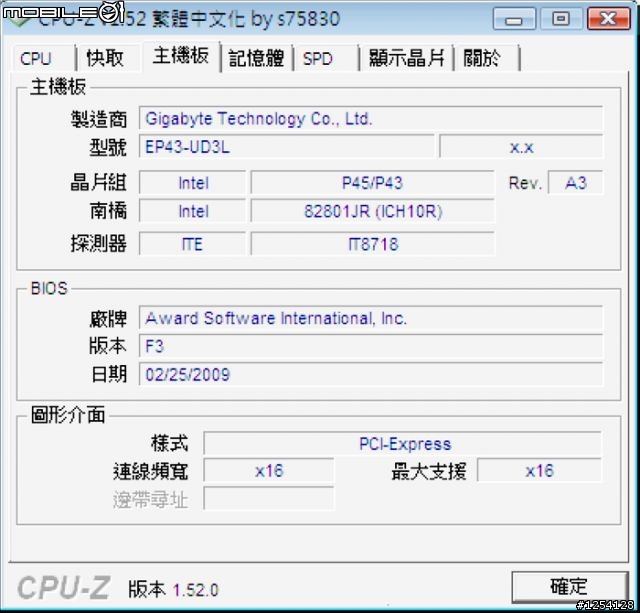Viewport: 640px width, 613px height.
Task: Click the 探測器 sensor label
Action: click(99, 244)
